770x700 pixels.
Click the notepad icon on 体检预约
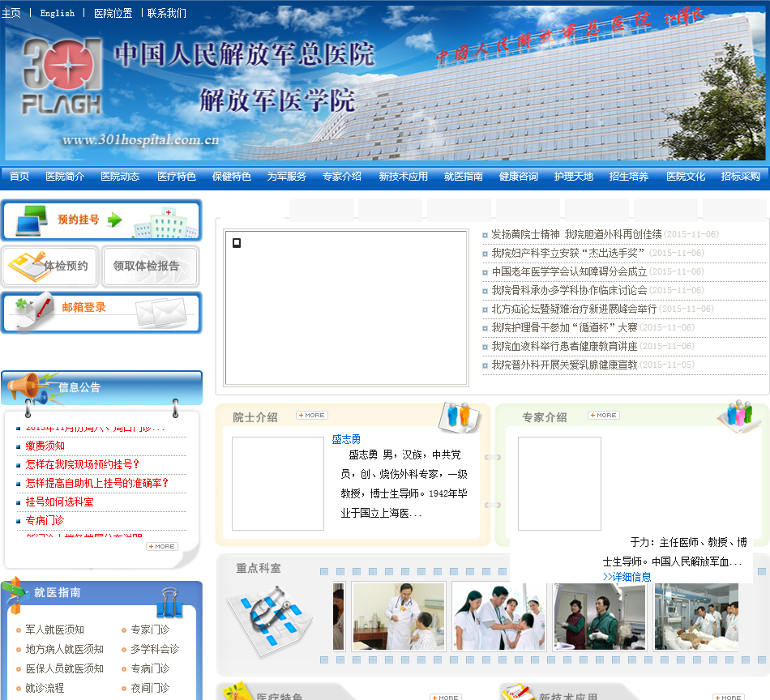point(27,267)
